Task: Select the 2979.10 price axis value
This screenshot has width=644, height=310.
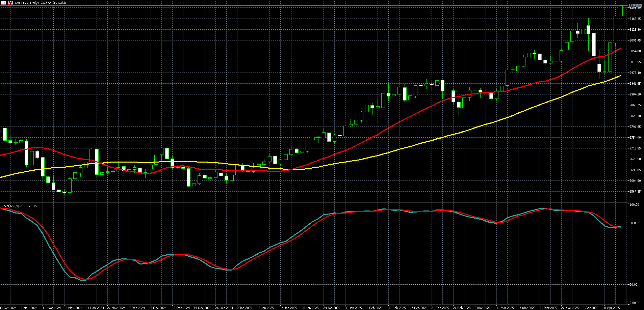Action: [635, 73]
